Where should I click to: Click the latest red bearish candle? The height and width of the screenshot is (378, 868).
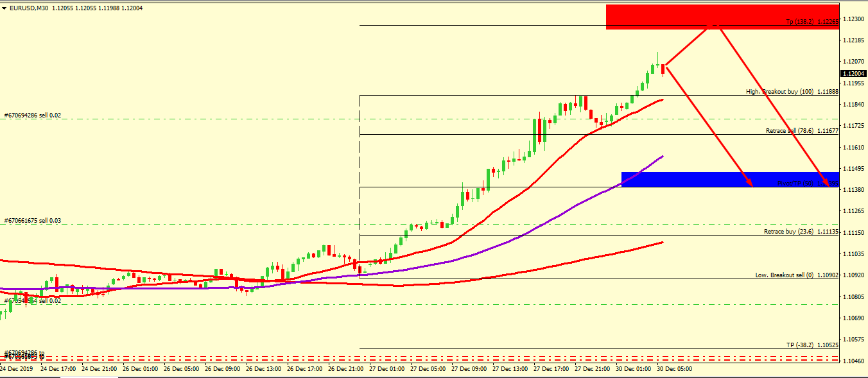pos(663,69)
